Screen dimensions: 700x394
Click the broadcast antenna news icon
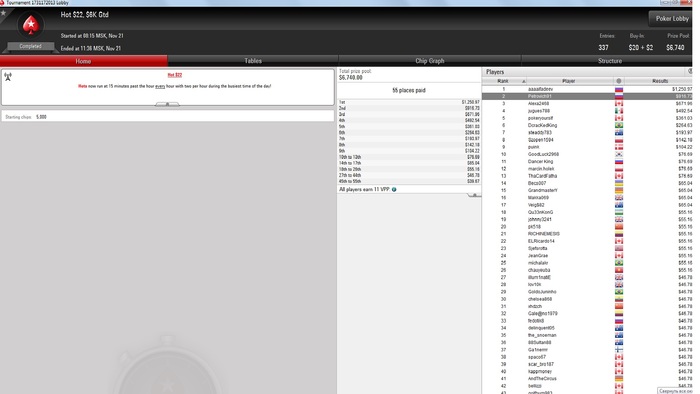coord(8,77)
